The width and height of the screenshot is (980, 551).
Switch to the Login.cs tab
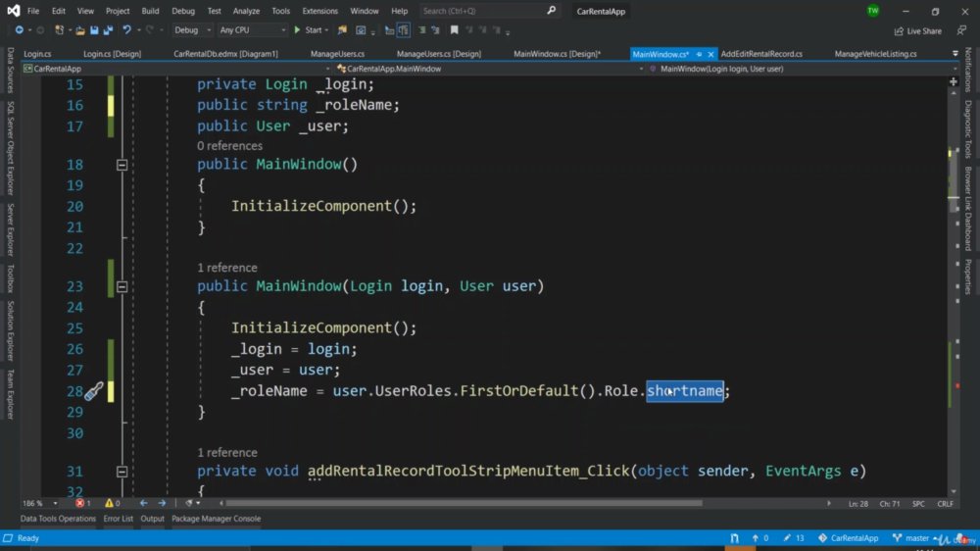tap(37, 54)
